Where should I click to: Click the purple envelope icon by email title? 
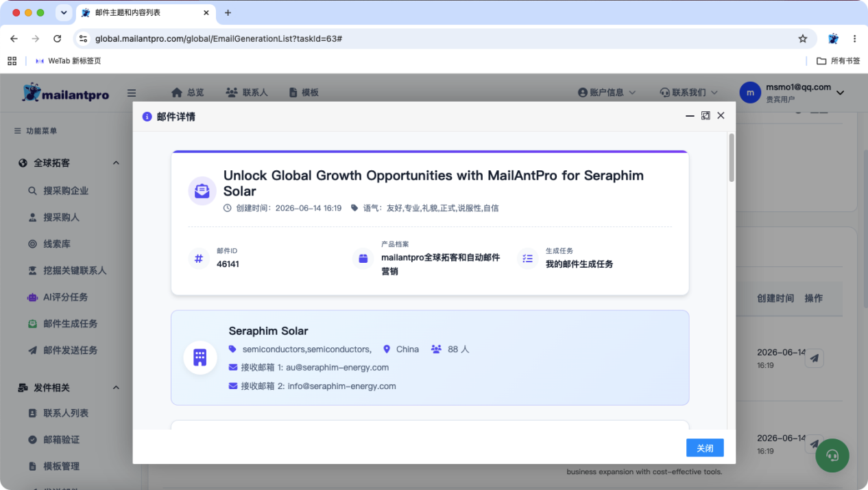[x=202, y=191]
